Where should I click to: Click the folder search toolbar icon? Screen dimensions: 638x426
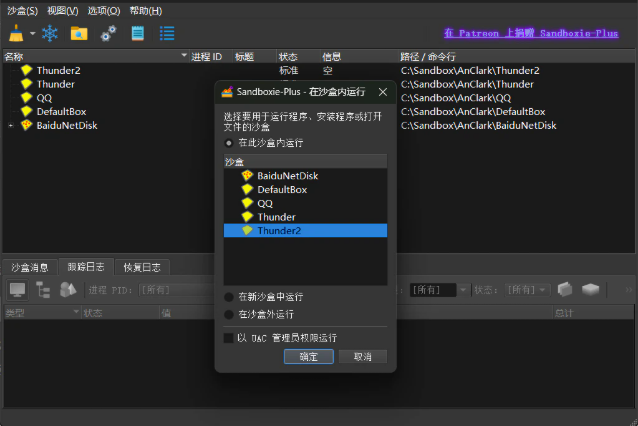pyautogui.click(x=79, y=33)
